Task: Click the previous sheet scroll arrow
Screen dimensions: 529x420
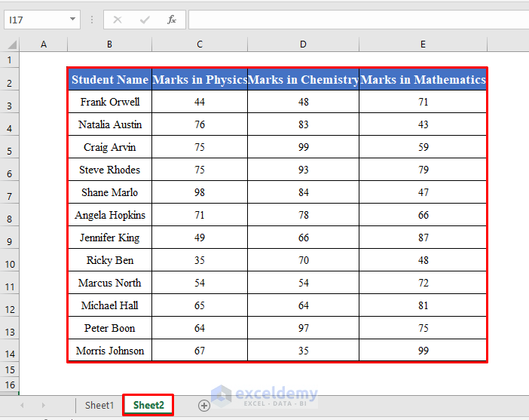Action: click(22, 405)
